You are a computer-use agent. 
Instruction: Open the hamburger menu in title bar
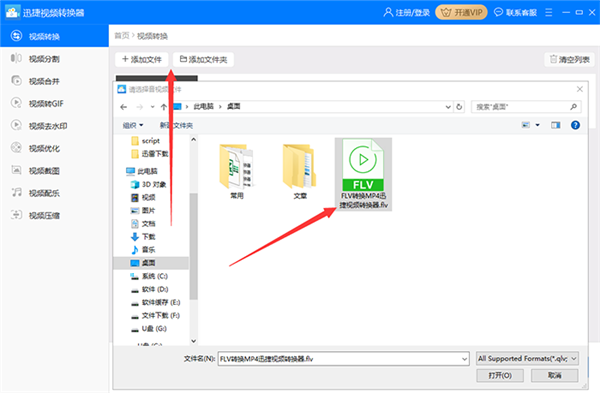point(549,13)
